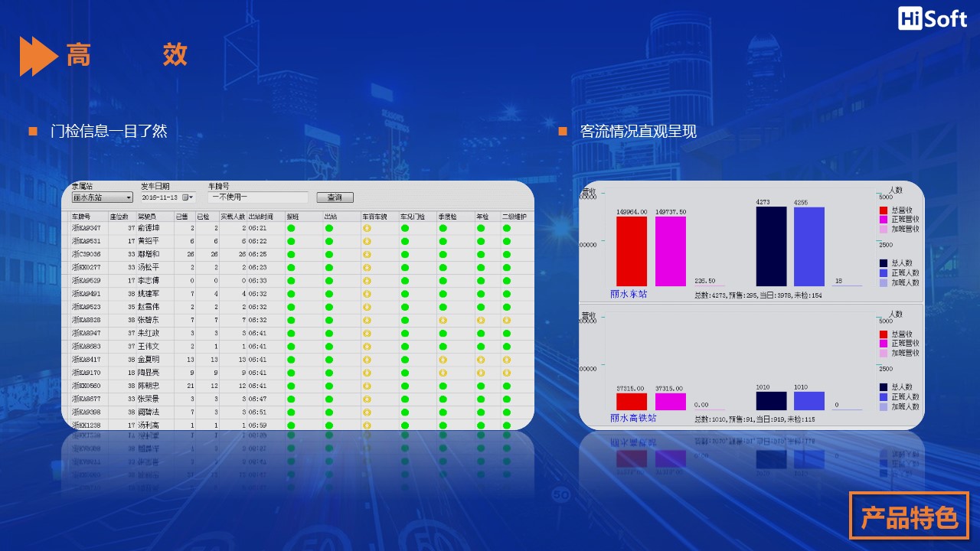Click 出站 green dot for 浙KA9491

[x=329, y=294]
